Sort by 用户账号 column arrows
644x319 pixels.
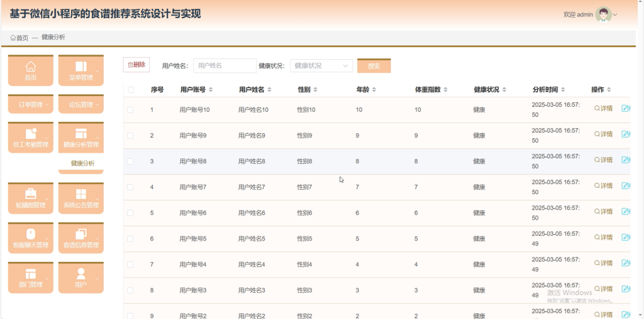coord(211,90)
